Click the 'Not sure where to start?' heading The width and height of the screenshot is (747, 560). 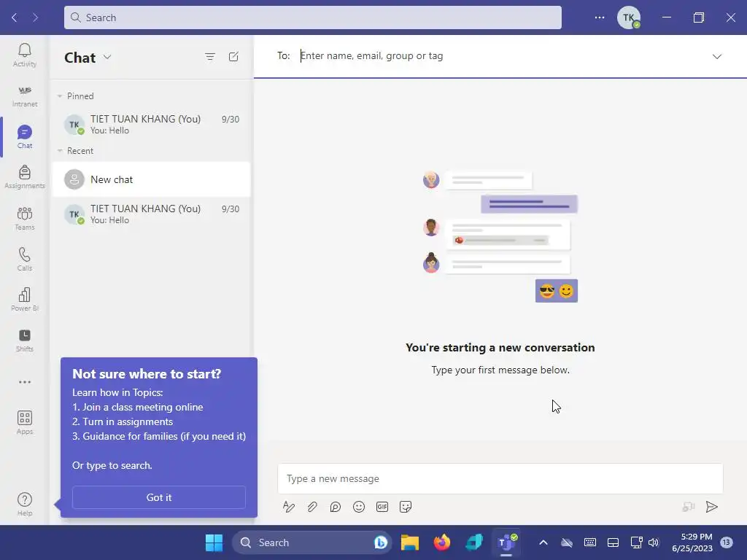[x=147, y=374]
